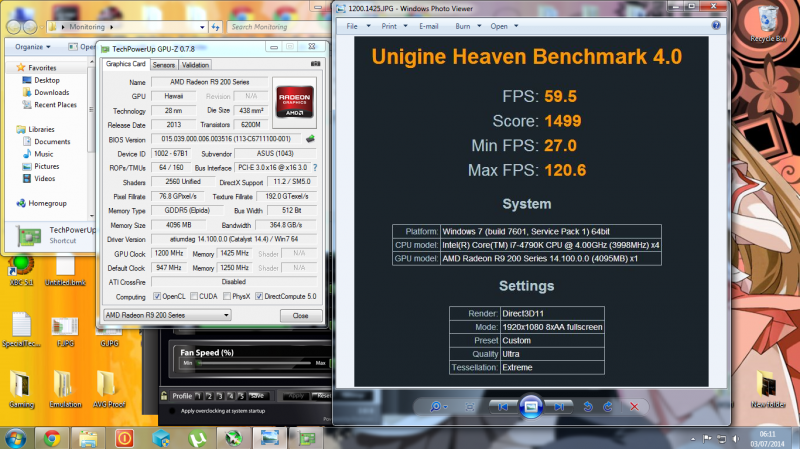Select the Emulation folder on desktop
The width and height of the screenshot is (800, 449).
coord(65,389)
